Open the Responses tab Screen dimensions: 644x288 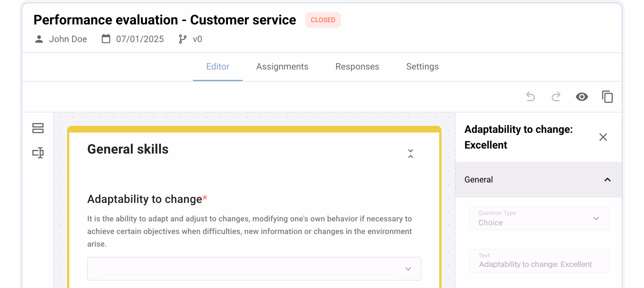[x=357, y=67]
